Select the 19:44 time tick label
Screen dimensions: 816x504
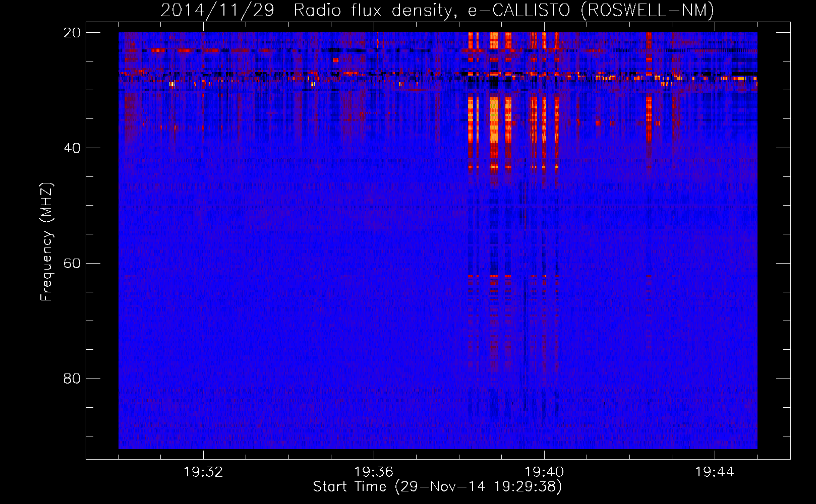point(715,472)
